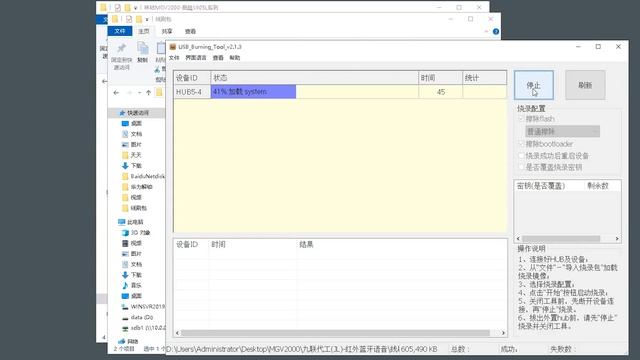Click right scroll arrow of key list
640x360 pixels.
[x=617, y=238]
